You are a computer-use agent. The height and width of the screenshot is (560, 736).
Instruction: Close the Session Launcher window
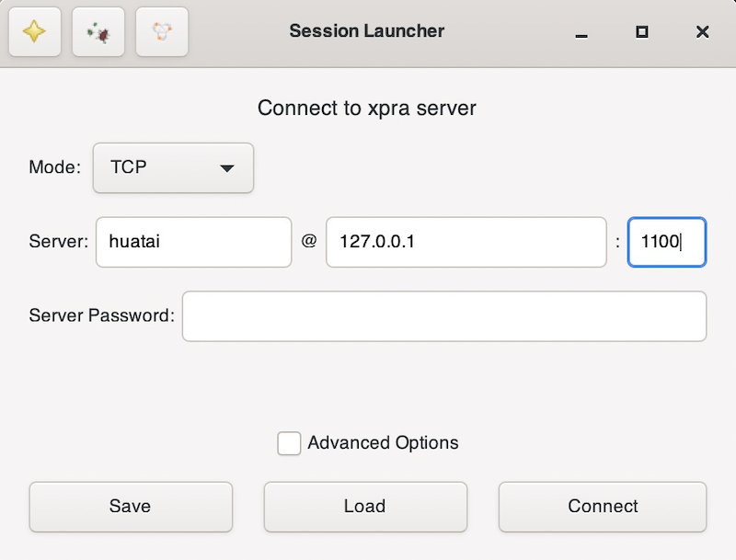(702, 32)
